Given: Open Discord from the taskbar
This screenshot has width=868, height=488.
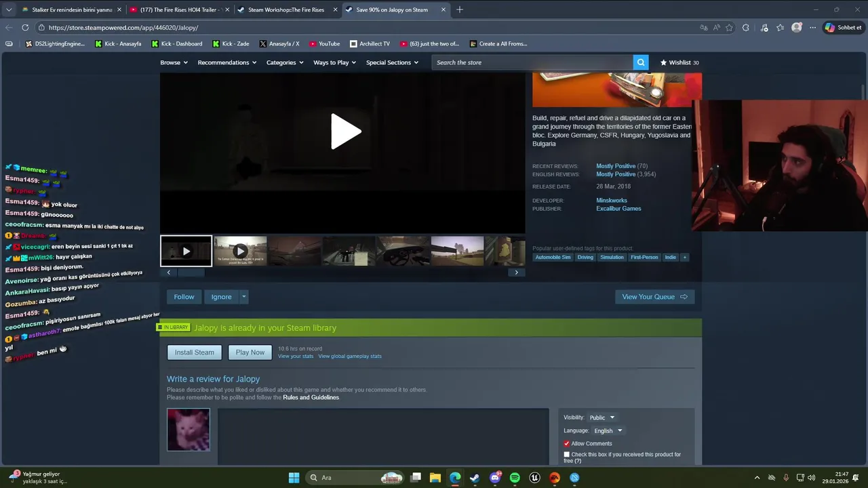Looking at the screenshot, I should (495, 478).
